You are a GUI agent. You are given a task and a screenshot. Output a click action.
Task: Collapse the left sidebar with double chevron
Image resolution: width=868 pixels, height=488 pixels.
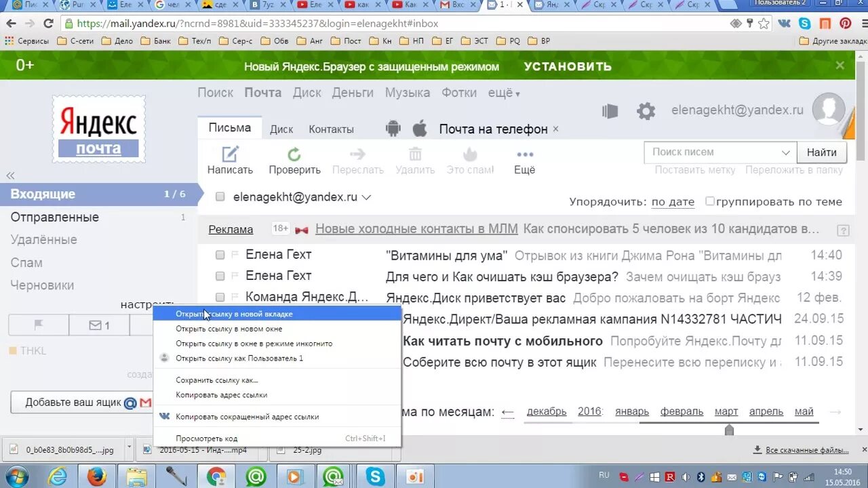click(10, 176)
